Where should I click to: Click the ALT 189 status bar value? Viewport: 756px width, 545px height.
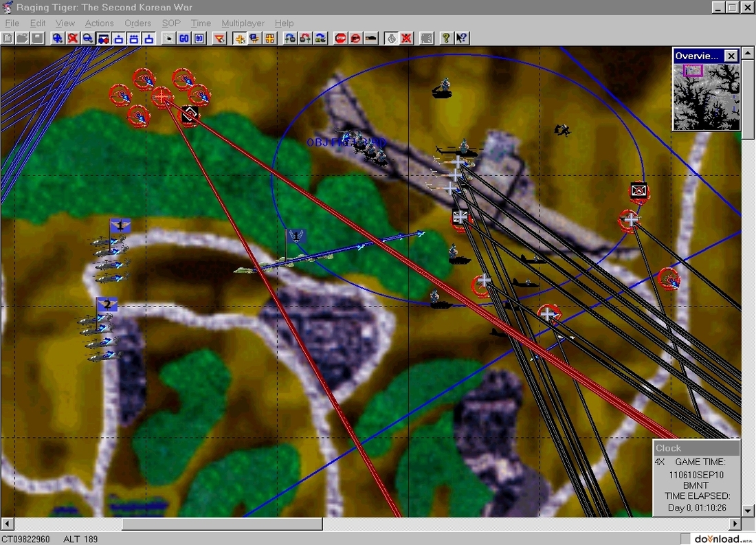click(x=80, y=539)
